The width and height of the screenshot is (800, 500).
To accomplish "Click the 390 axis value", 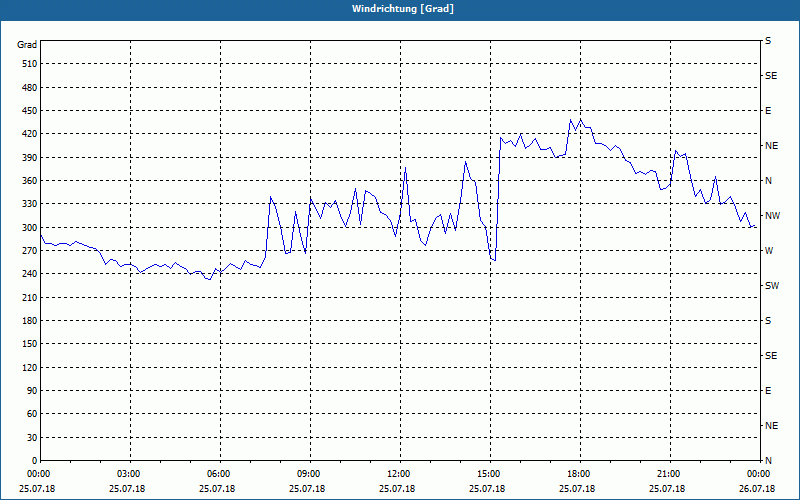I will 30,158.
